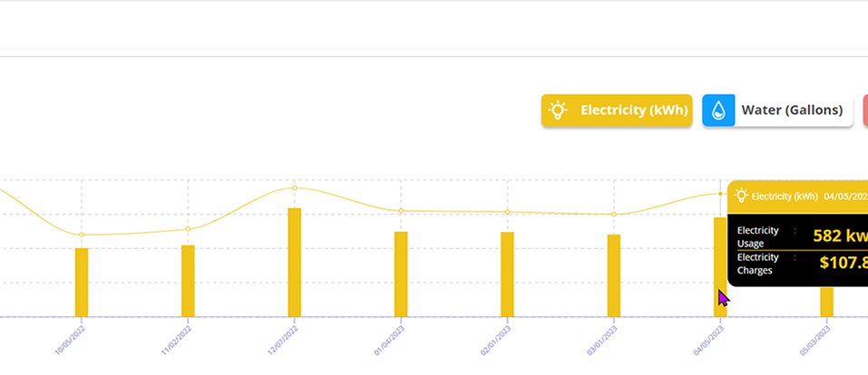Viewport: 868px width, 375px height.
Task: Click the 10/05/2022 date axis label
Action: 70,337
